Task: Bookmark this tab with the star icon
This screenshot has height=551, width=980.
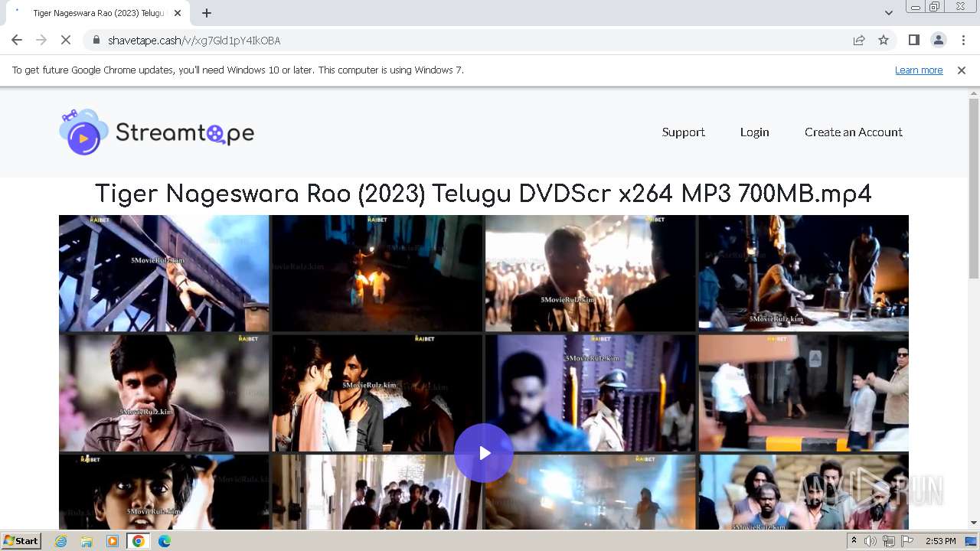Action: (x=884, y=40)
